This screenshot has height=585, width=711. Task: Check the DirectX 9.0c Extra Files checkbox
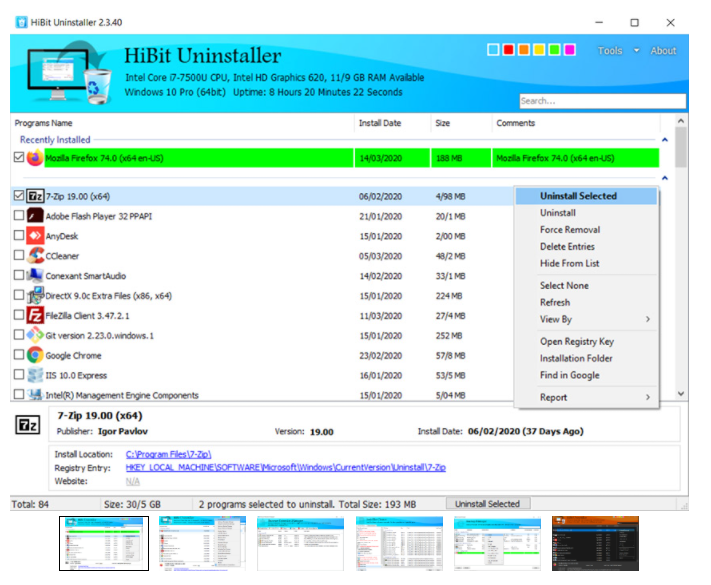tap(19, 295)
